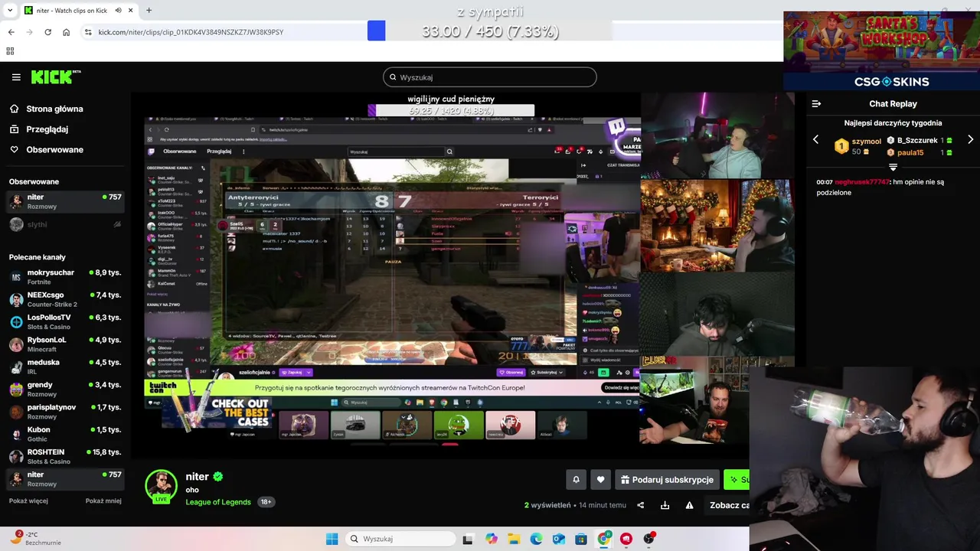980x551 pixels.
Task: Toggle notification bell for niter
Action: [577, 480]
